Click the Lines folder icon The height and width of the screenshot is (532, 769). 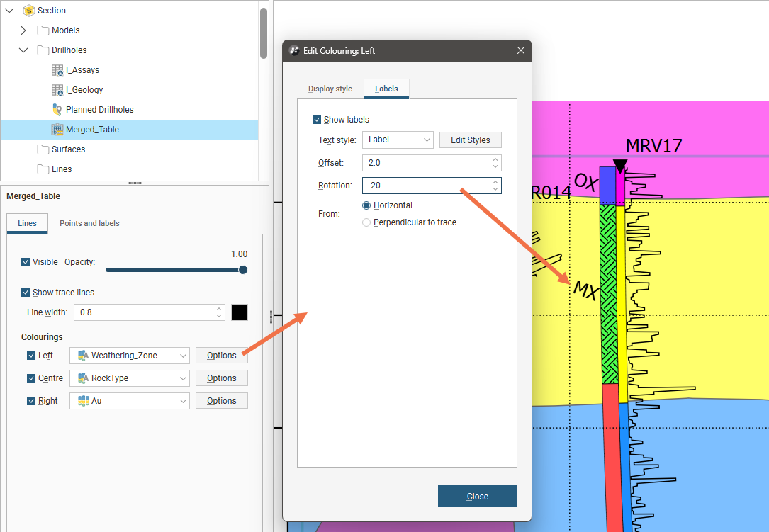click(43, 169)
